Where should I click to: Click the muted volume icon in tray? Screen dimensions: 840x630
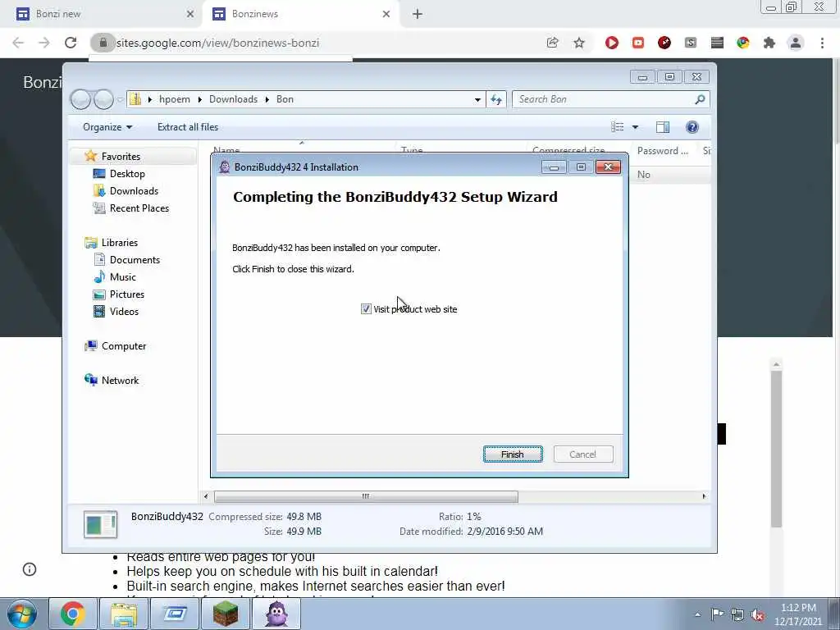pos(757,614)
